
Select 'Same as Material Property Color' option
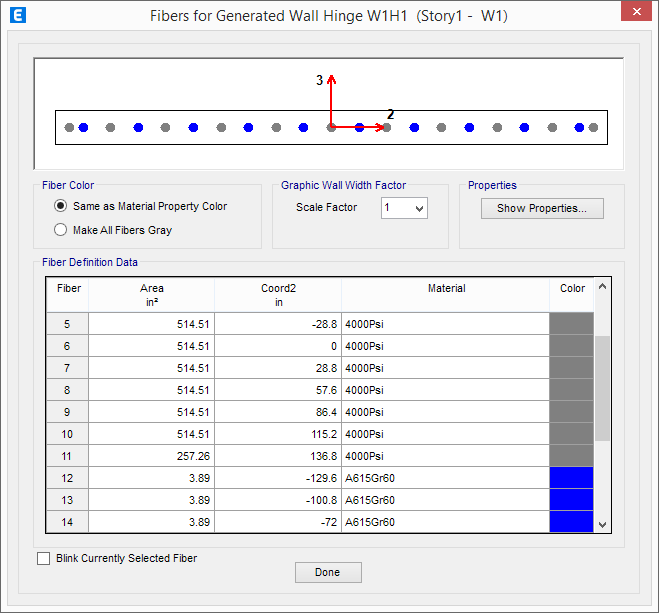tap(61, 206)
